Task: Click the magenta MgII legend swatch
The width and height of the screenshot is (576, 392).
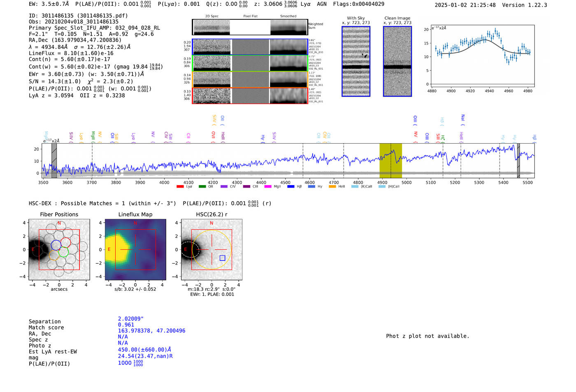Action: [x=268, y=186]
